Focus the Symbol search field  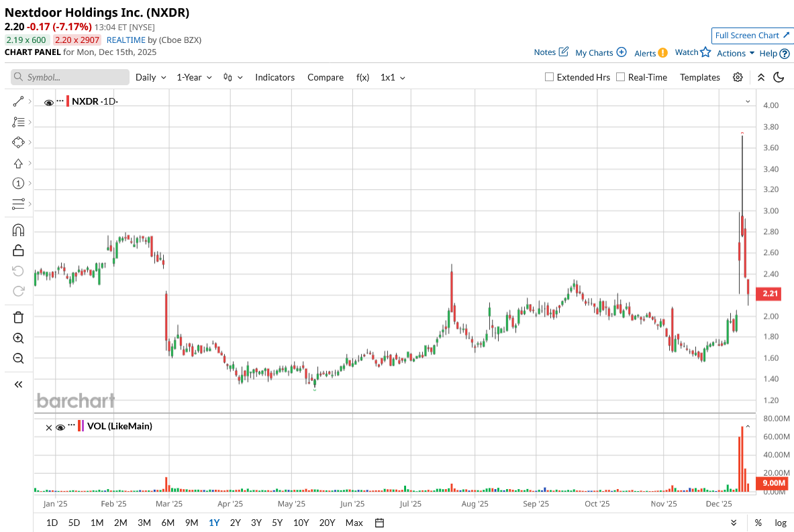point(70,77)
